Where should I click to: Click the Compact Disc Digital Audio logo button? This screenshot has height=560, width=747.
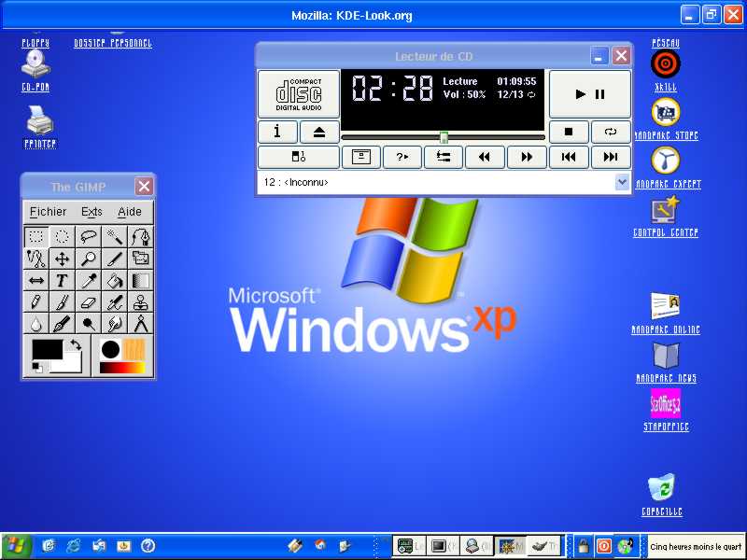[x=299, y=94]
